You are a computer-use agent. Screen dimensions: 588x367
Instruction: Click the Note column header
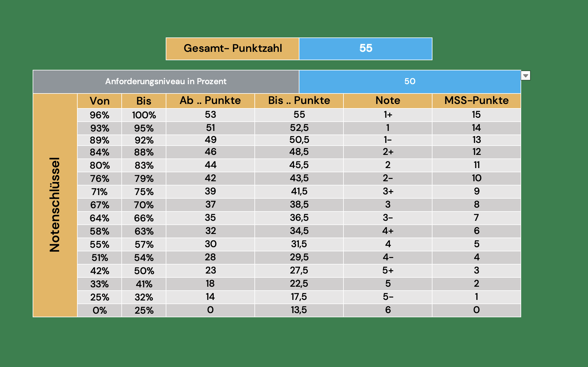point(388,101)
